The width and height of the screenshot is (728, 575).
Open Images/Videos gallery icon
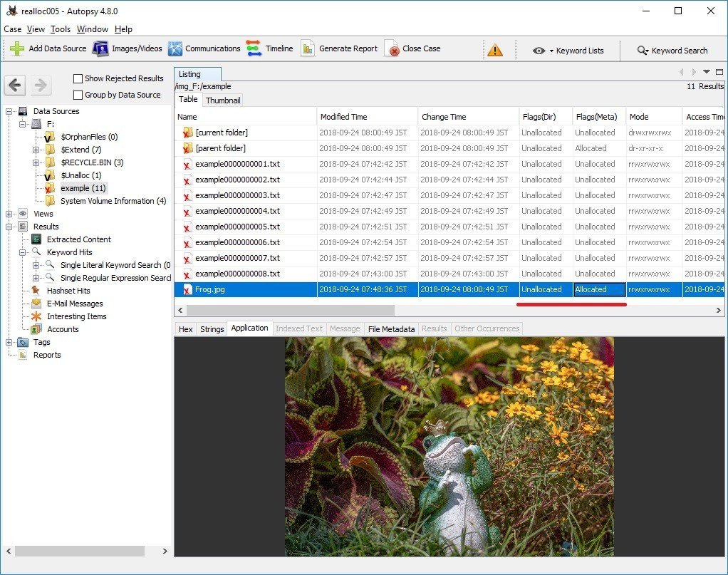(x=100, y=48)
